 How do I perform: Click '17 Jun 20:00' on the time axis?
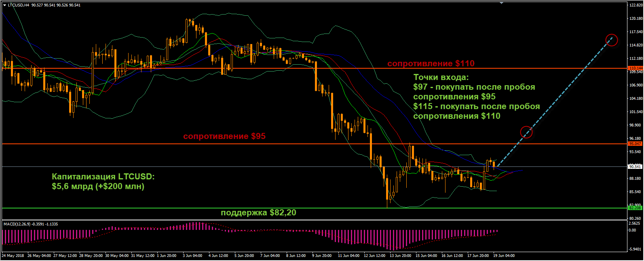click(x=478, y=256)
